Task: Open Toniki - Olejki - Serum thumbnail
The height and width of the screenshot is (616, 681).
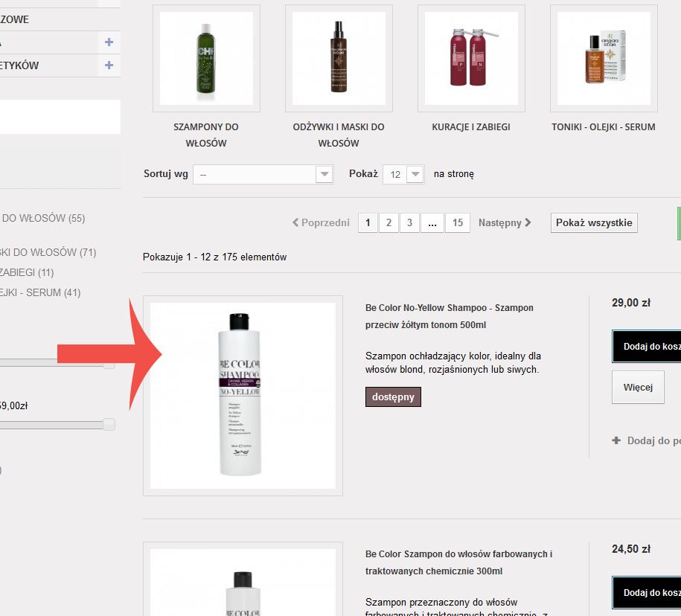Action: pos(604,58)
